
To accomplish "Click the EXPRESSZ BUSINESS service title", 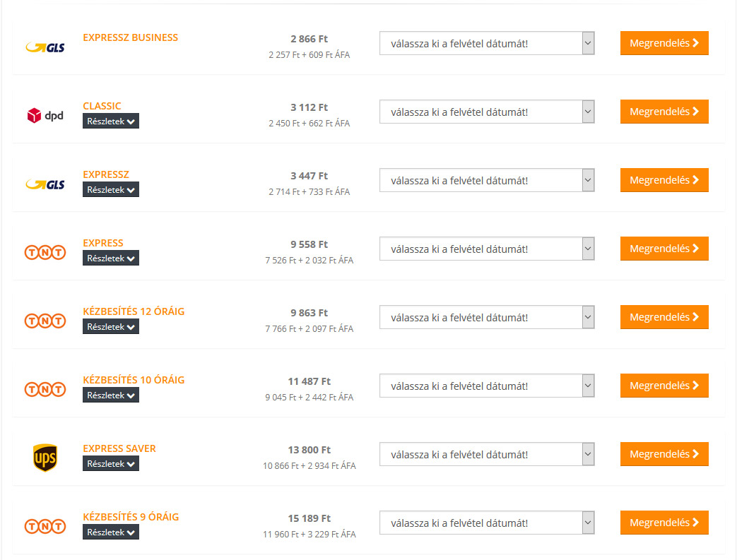I will click(x=131, y=37).
